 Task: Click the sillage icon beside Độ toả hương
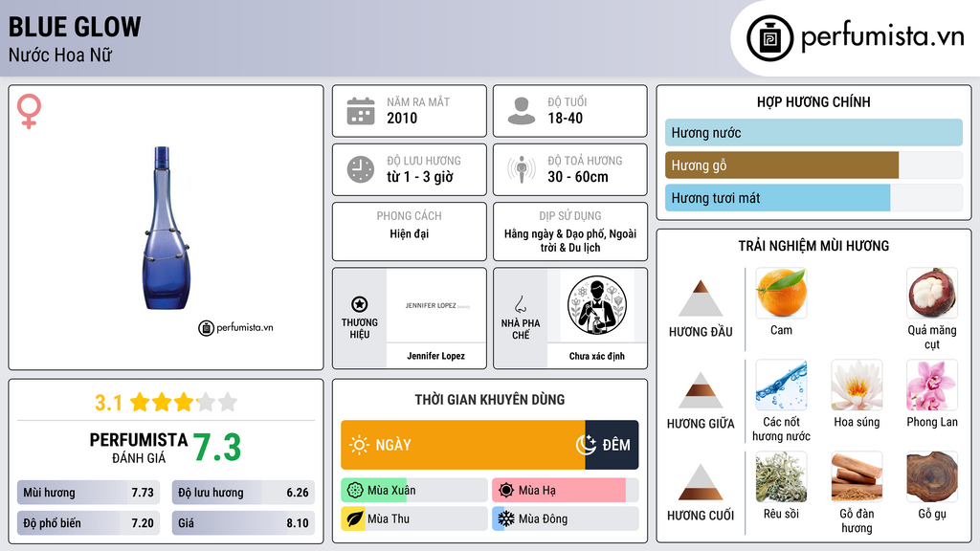tap(522, 169)
